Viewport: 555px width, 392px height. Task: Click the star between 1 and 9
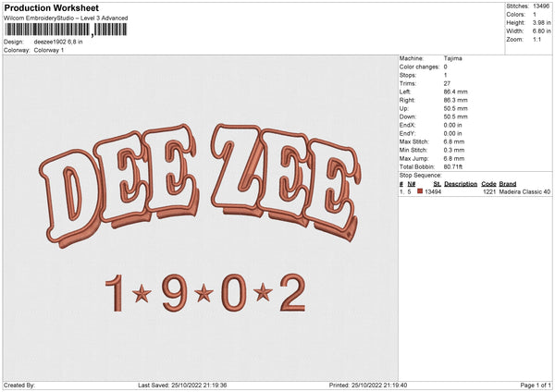(142, 293)
